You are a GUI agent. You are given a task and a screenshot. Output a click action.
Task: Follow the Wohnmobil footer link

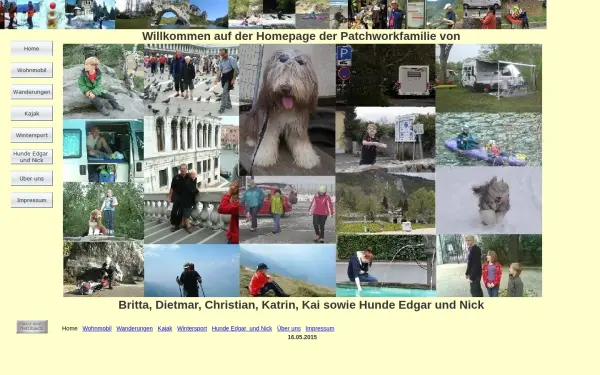[97, 328]
